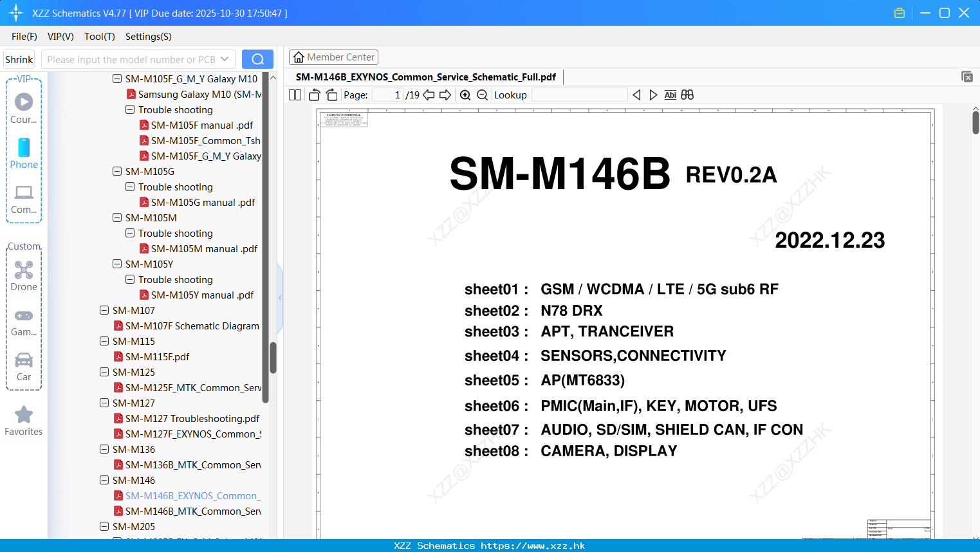Collapse the SM-M115 tree node
This screenshot has height=552, width=980.
pos(104,341)
